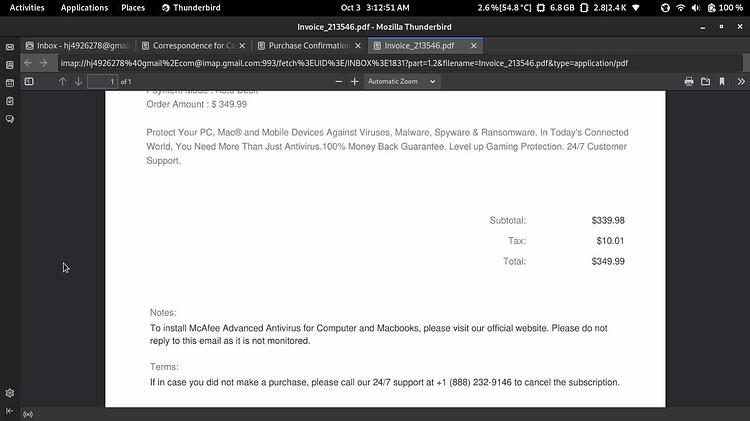Collapse the spaces toolbar at the bottom left
Screen dimensions: 750x421
tap(10, 411)
